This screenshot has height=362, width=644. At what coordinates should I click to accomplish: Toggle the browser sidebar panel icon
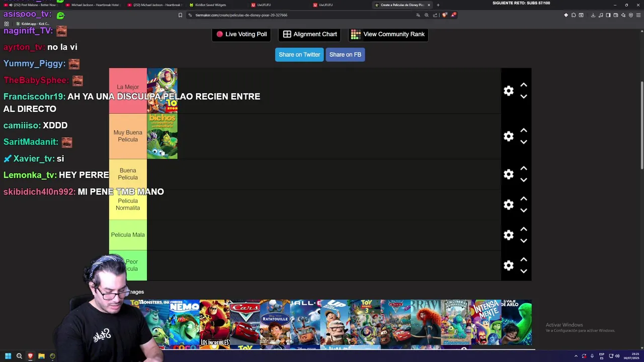[x=608, y=15]
